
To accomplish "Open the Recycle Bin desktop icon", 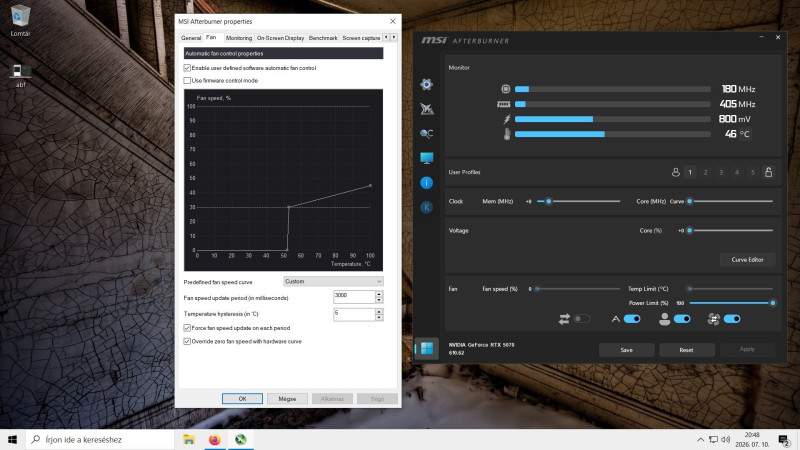I will click(20, 20).
